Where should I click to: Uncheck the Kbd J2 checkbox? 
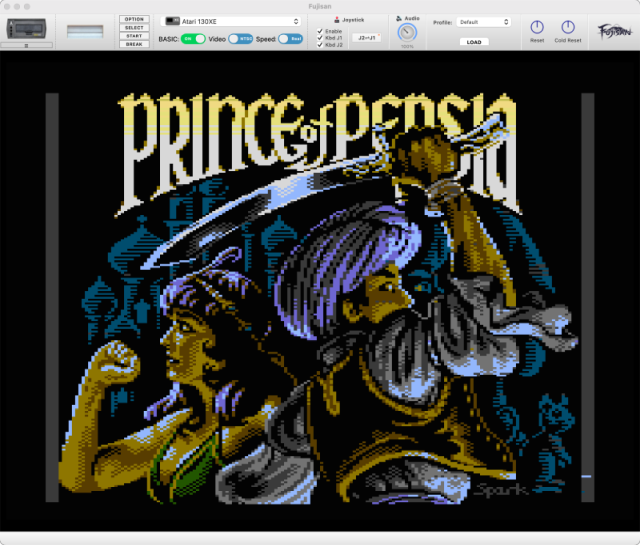[x=320, y=45]
